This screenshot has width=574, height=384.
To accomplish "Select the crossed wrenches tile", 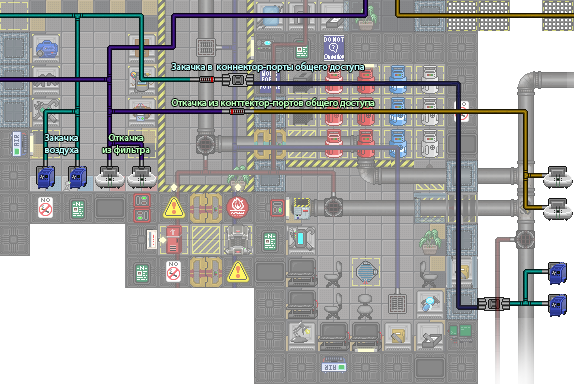I will [x=46, y=111].
